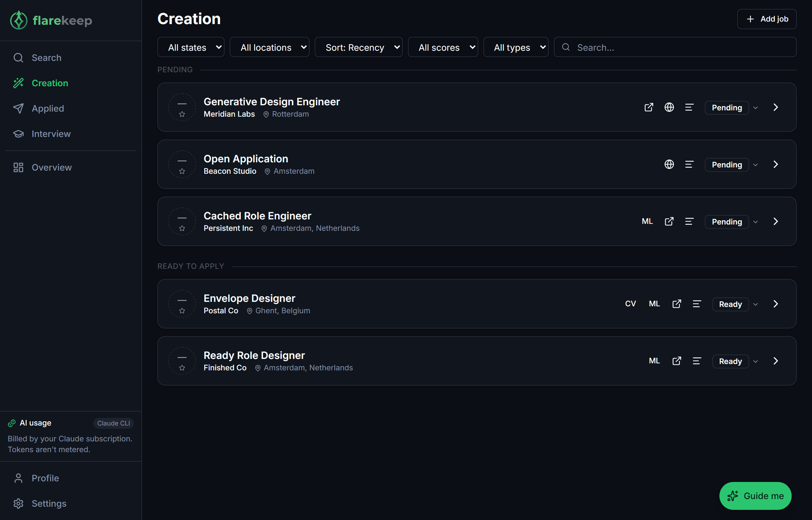Click CV badge on Envelope Designer row

pos(630,304)
